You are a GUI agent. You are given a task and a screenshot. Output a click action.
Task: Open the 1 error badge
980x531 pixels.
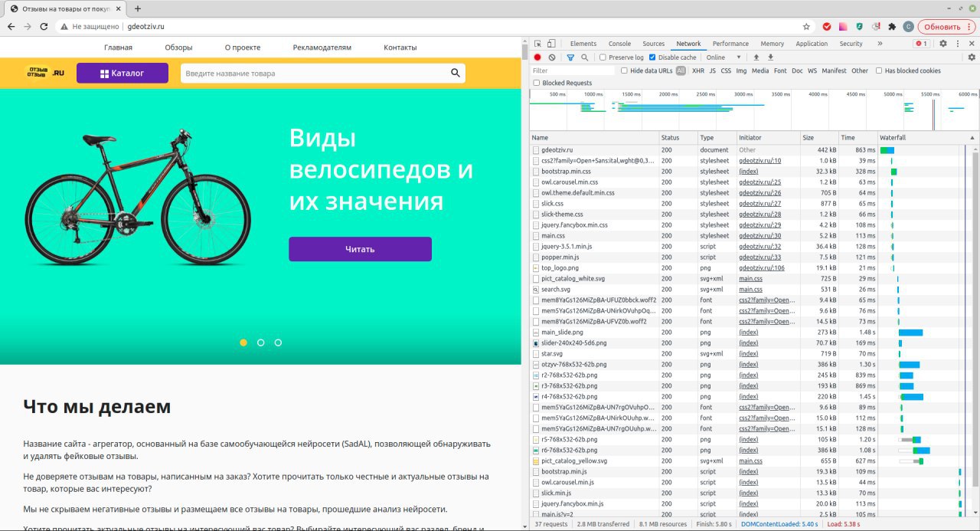click(x=922, y=44)
